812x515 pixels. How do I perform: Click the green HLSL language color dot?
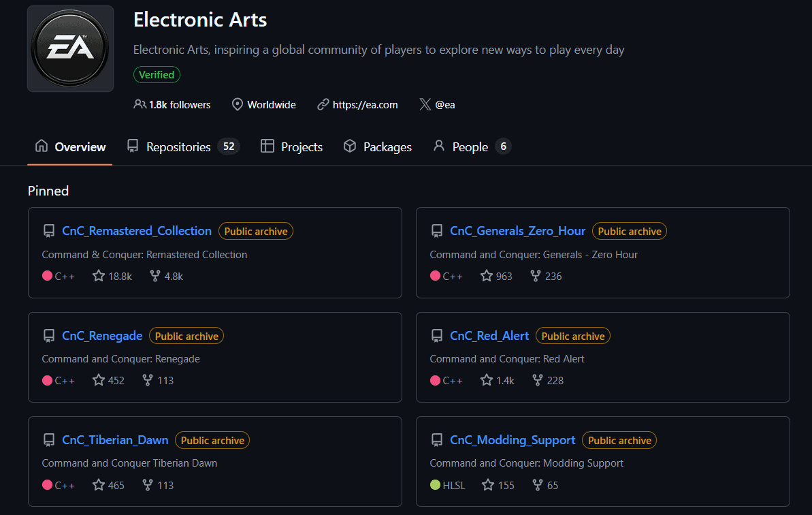pos(435,484)
